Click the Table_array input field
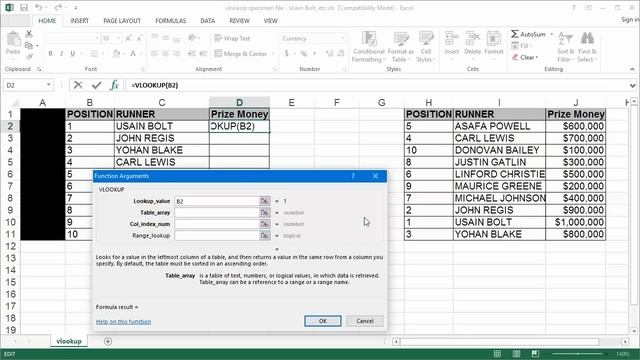 [217, 212]
